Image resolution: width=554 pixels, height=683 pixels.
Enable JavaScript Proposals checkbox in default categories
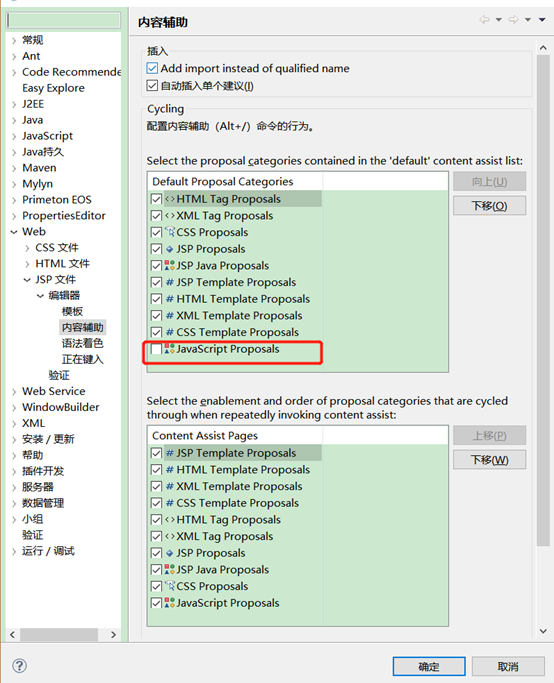pos(156,349)
